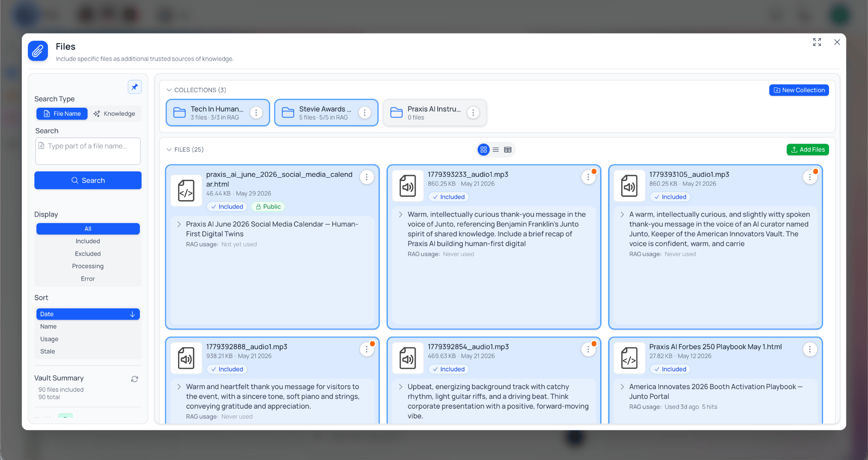The image size is (868, 460).
Task: Select Praxis AI Forbes 250 Playbook May 1.html name
Action: click(x=715, y=347)
